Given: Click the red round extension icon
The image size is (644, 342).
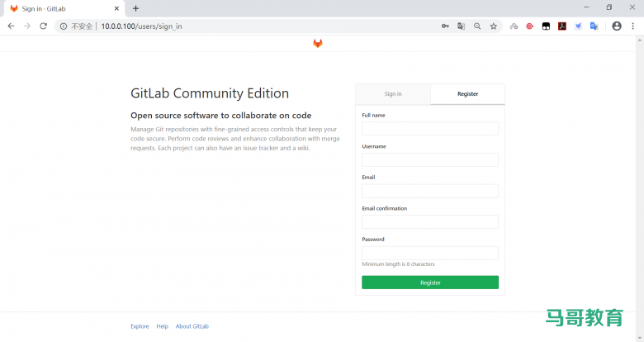Looking at the screenshot, I should click(x=530, y=26).
